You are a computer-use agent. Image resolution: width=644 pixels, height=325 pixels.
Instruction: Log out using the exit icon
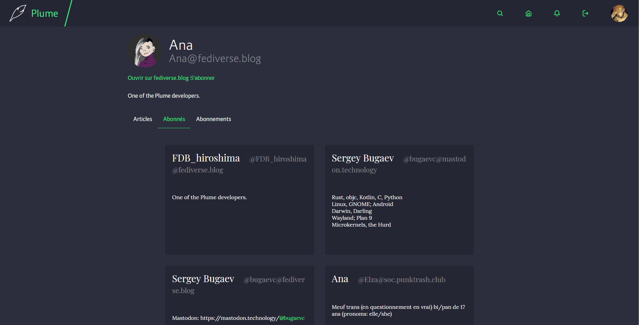pyautogui.click(x=585, y=13)
